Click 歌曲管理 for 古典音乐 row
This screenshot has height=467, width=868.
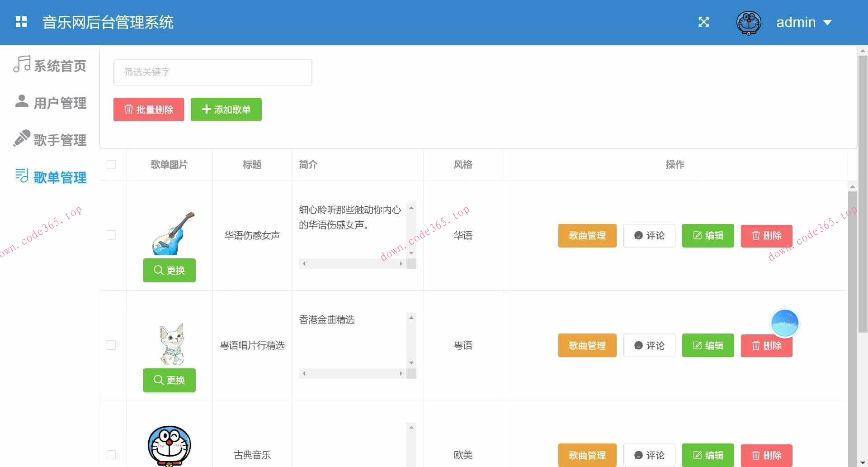[587, 455]
